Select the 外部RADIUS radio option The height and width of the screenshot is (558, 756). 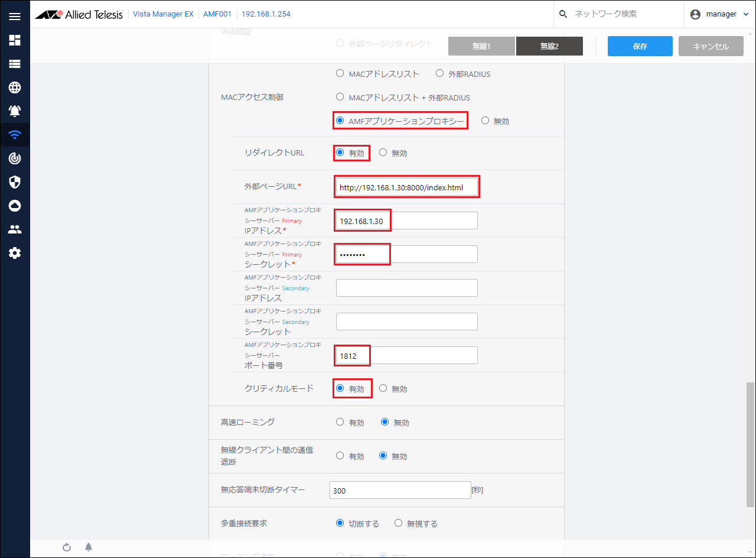coord(439,74)
